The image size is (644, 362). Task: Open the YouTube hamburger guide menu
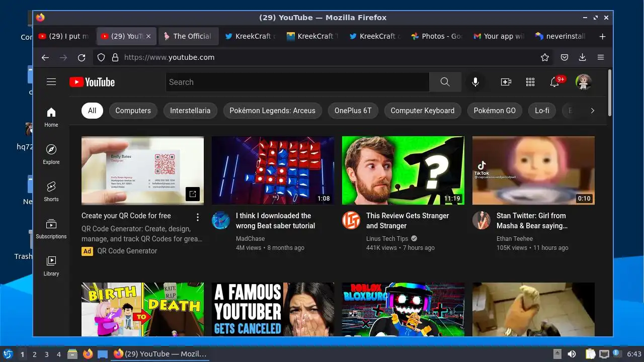[51, 82]
